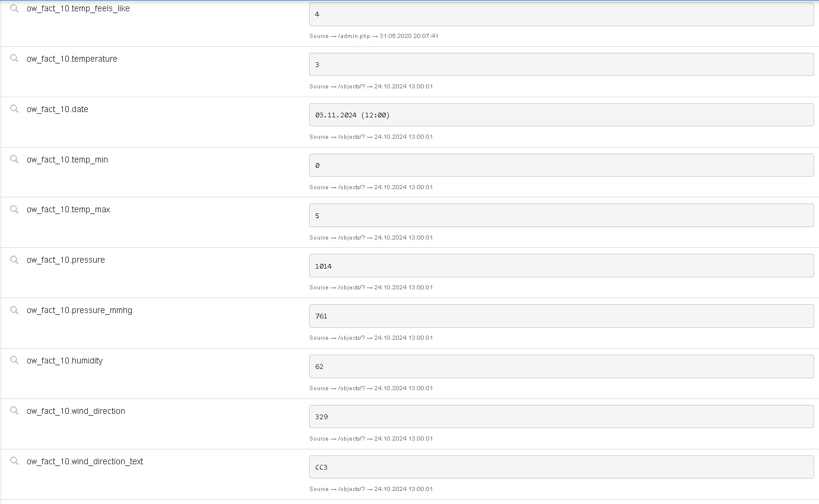Click magnifier icon beside ow_fact_10.pressure
819x504 pixels.
14,259
